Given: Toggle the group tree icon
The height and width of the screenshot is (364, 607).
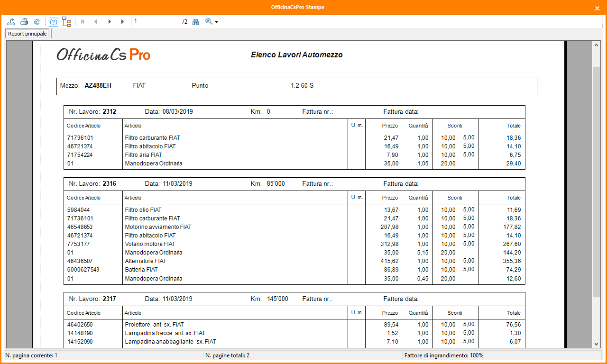Looking at the screenshot, I should pyautogui.click(x=66, y=21).
